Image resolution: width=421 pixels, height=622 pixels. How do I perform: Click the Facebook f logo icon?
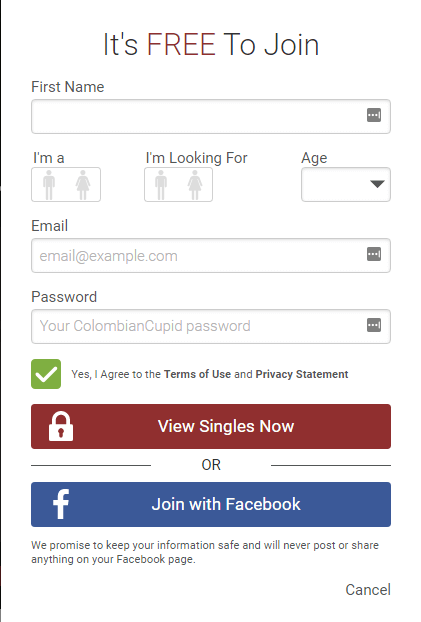coord(61,504)
